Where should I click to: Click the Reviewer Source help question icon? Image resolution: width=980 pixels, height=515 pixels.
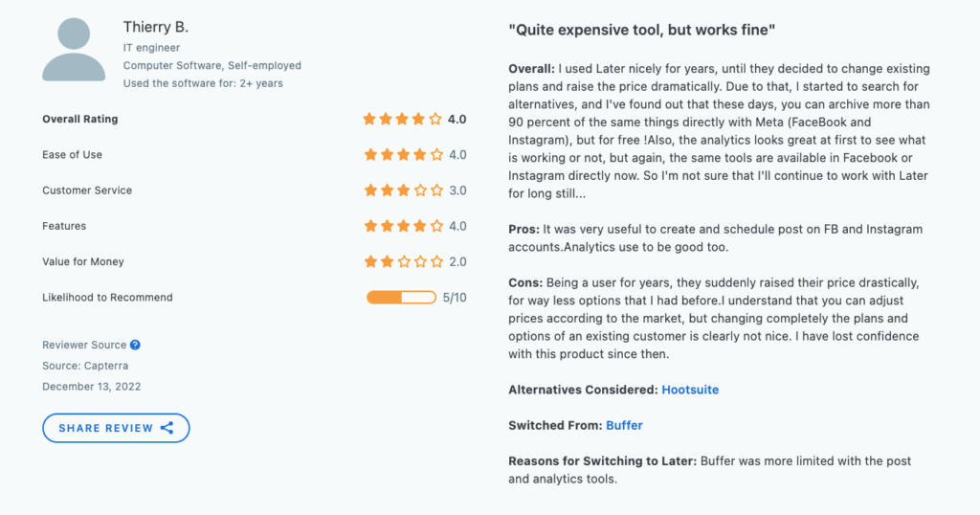(x=135, y=345)
